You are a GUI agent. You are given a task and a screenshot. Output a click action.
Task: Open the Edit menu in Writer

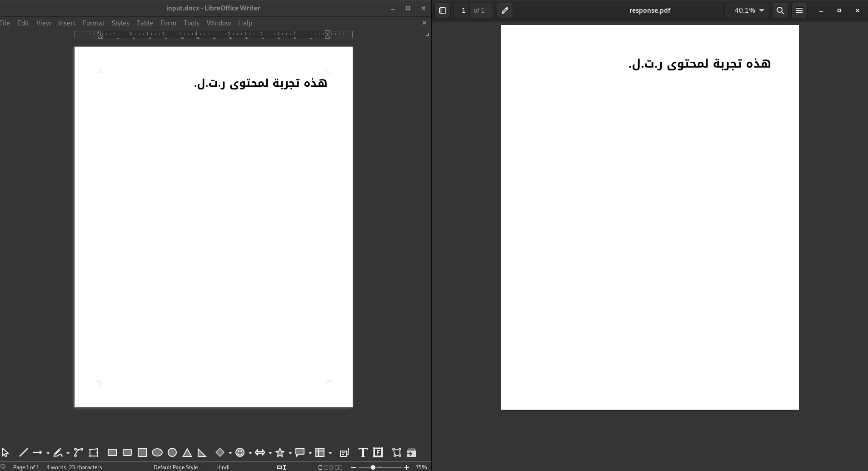23,23
